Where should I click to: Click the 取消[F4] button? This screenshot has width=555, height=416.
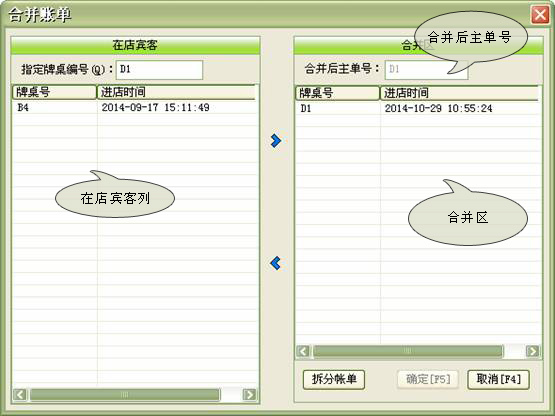[x=498, y=380]
